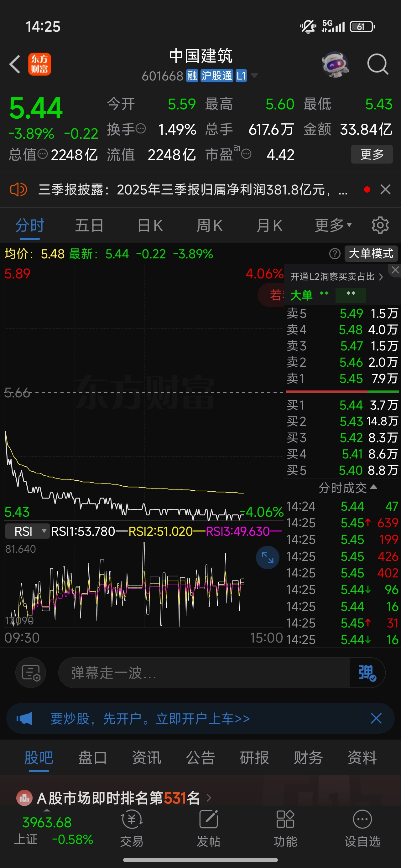
Task: Tap the trade row with volume 639
Action: (342, 523)
